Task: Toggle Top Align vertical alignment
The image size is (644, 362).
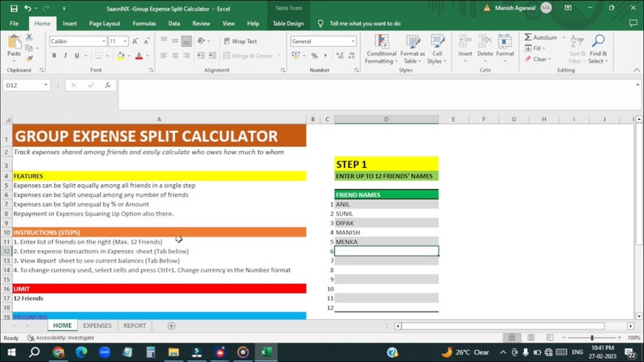Action: click(x=164, y=41)
